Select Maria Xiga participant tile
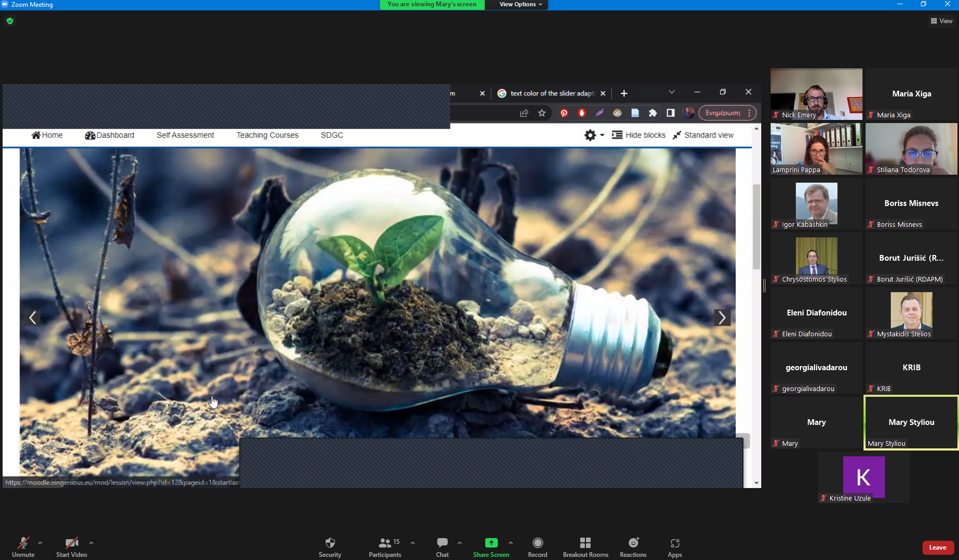Image resolution: width=959 pixels, height=560 pixels. [x=911, y=94]
